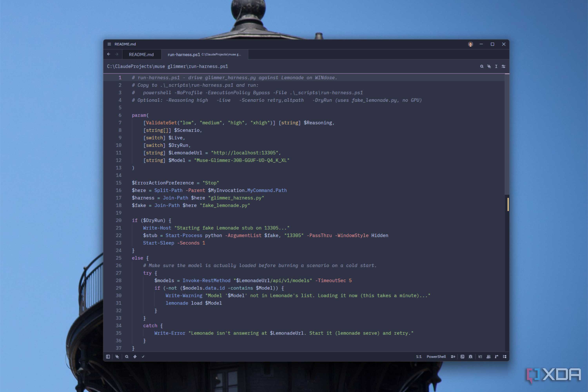
Task: Open inline assist sparkle icon in editor toolbar
Action: click(489, 66)
